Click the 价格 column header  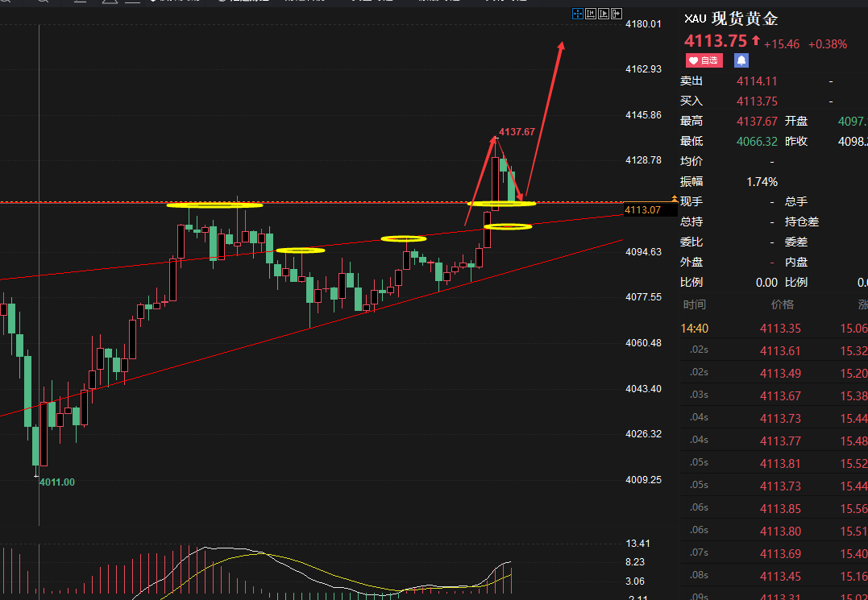coord(783,304)
